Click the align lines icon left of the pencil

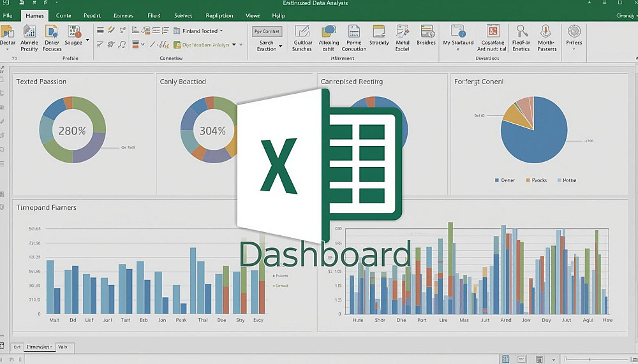(x=100, y=30)
